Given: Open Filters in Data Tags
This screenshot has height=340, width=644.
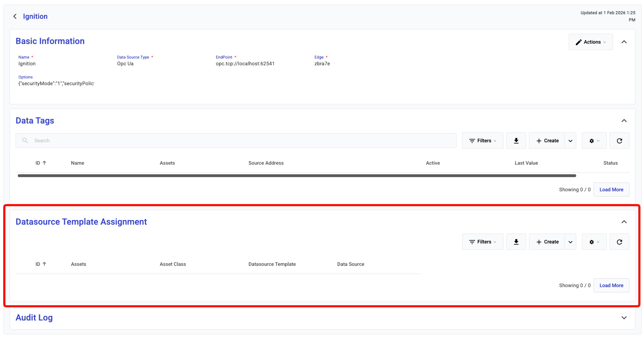Looking at the screenshot, I should tap(482, 141).
